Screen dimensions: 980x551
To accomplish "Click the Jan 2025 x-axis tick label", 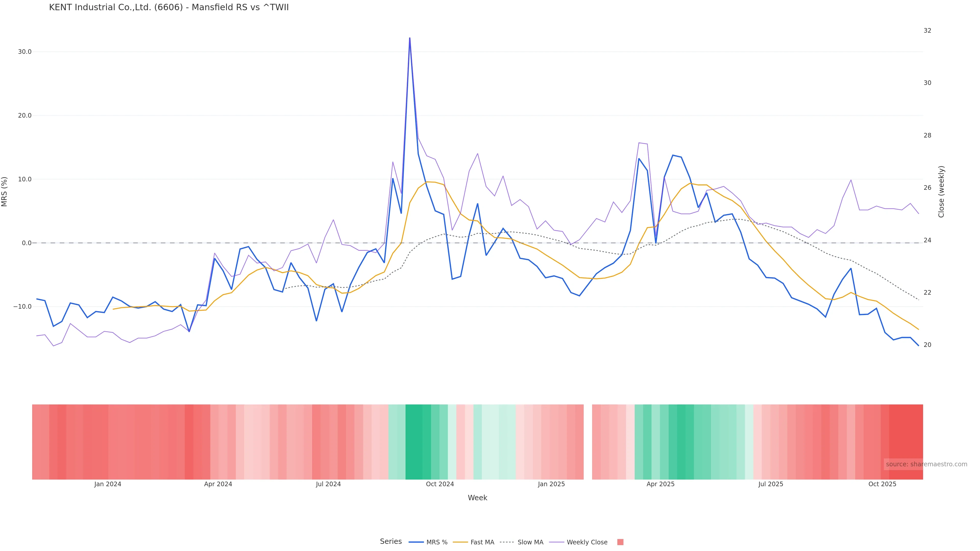I will tap(551, 484).
